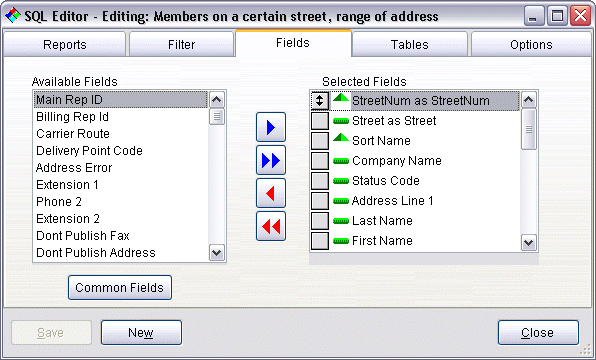Screen dimensions: 596x360
Task: Select StreetNum as StreetNum row text
Action: 421,101
